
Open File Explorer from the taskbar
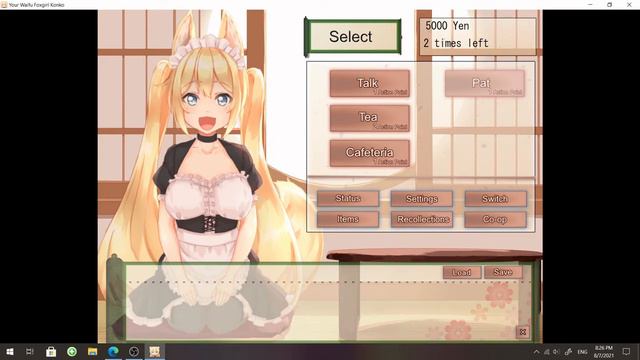click(93, 351)
